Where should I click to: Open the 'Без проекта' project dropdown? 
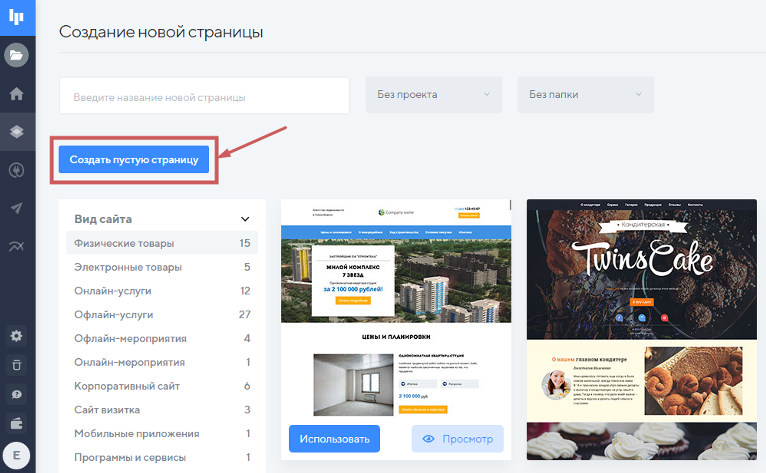tap(433, 95)
